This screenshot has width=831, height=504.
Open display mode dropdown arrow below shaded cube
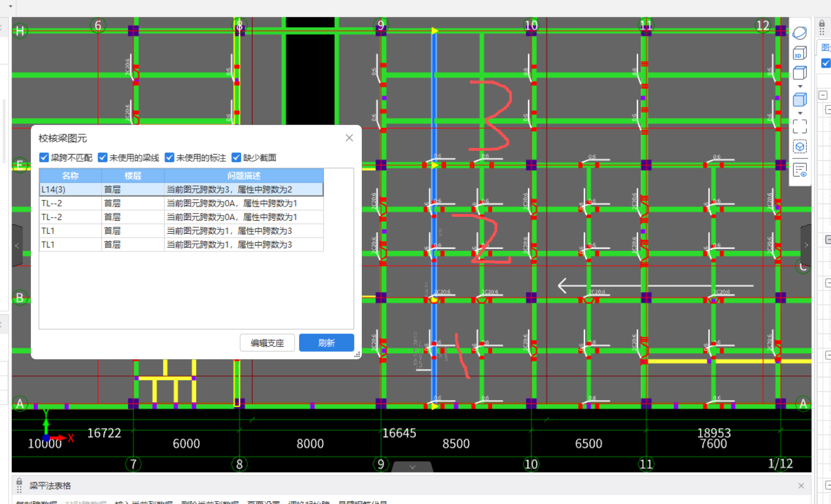(800, 113)
